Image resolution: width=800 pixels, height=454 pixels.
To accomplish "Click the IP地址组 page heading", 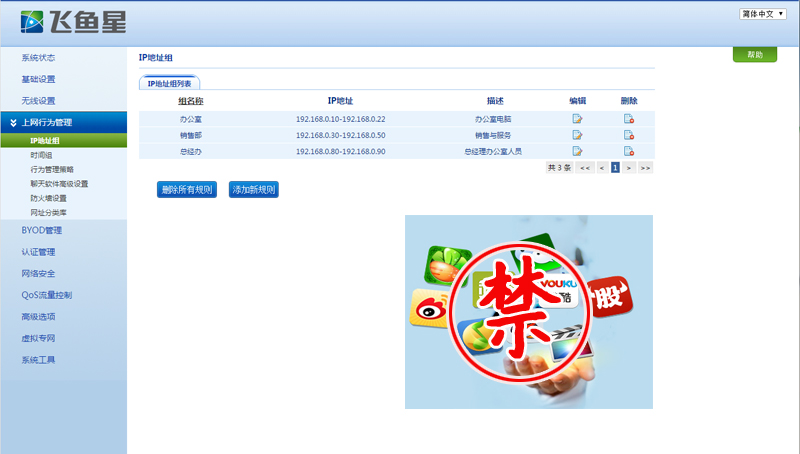I will pos(156,58).
